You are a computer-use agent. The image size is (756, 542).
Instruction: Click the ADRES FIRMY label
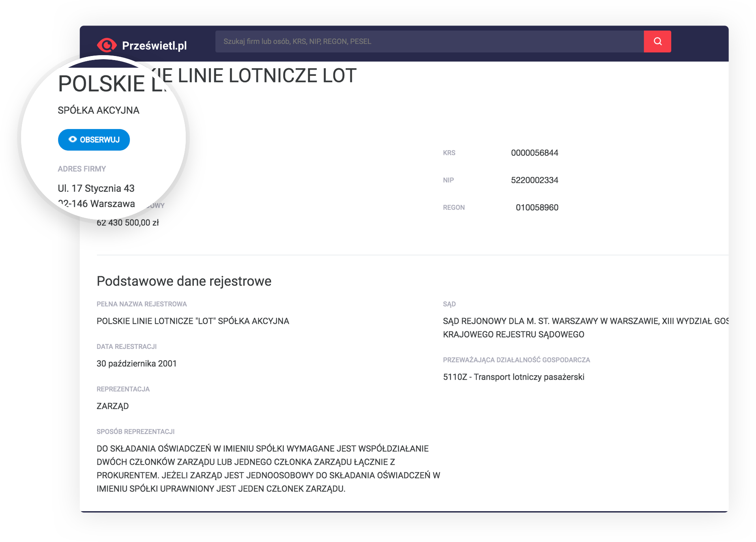[82, 169]
